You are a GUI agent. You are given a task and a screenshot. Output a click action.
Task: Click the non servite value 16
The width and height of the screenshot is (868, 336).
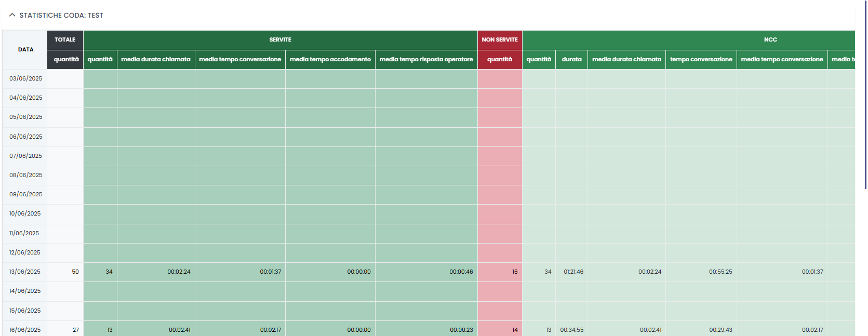[514, 272]
